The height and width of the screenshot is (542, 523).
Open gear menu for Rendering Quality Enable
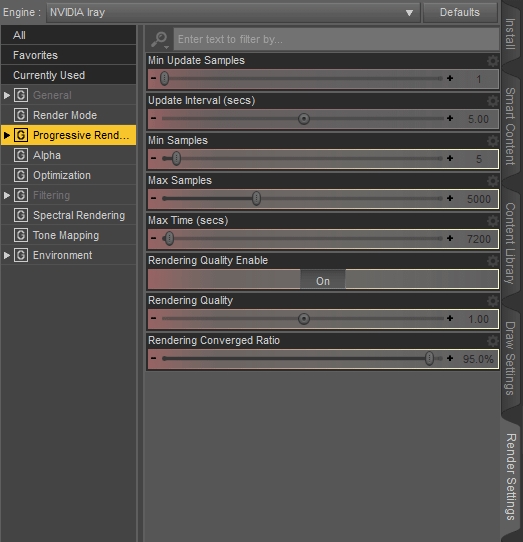coord(493,261)
